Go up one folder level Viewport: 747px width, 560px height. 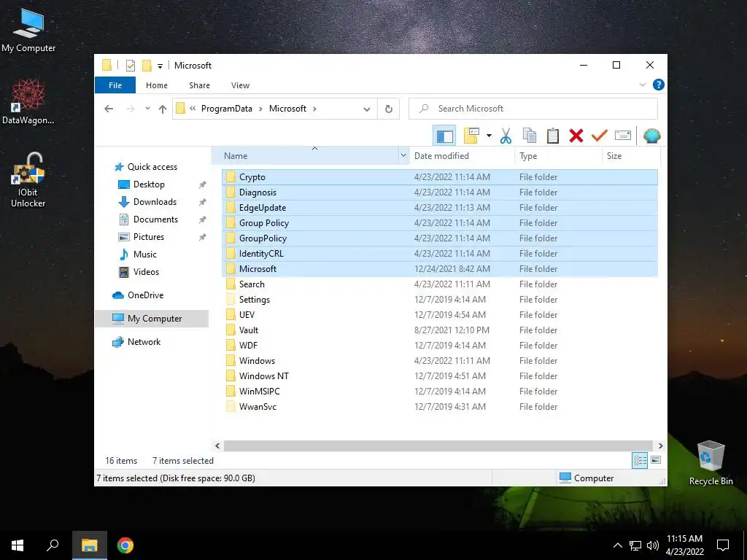(163, 109)
